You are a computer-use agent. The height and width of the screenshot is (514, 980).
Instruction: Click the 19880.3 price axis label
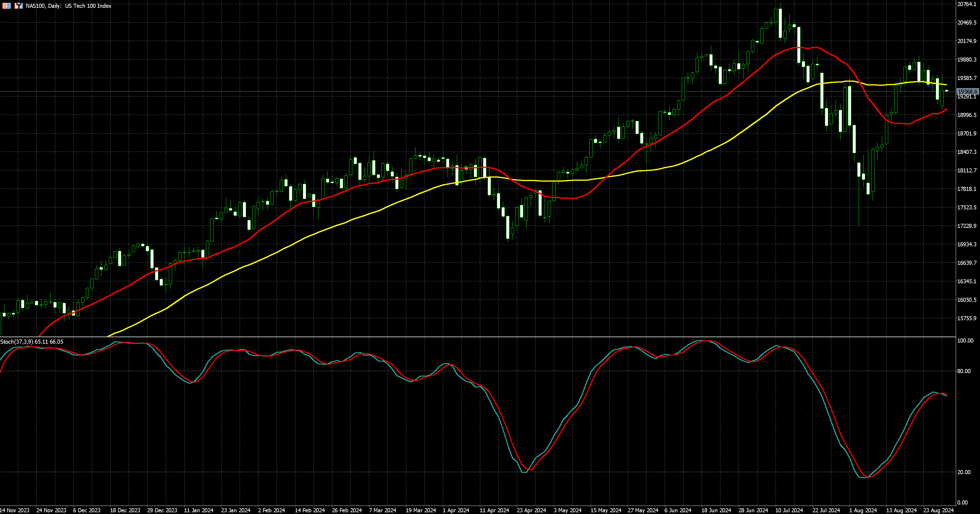point(967,60)
